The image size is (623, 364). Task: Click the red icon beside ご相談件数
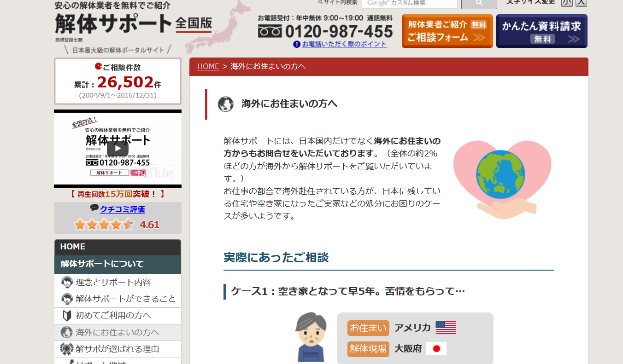[98, 66]
